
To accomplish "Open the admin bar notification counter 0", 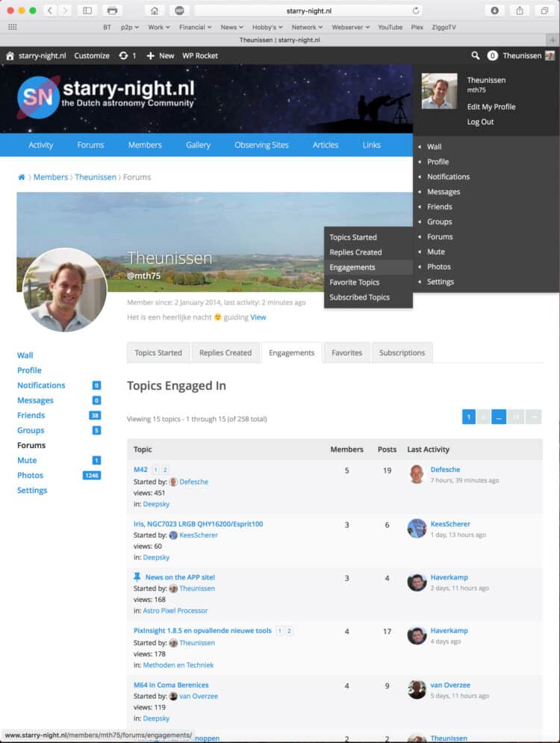I will (492, 55).
